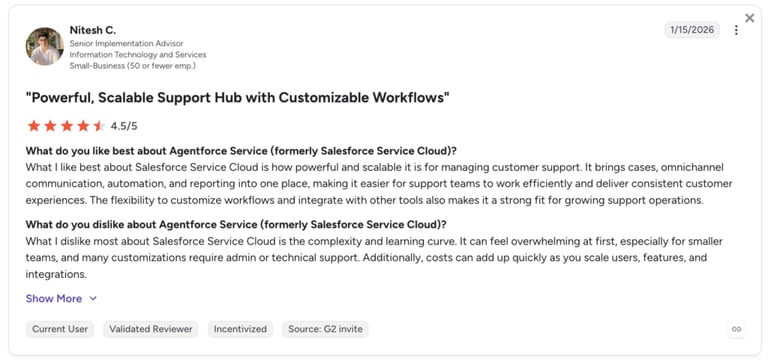Screen dimensions: 768x363
Task: Click the Source: G2 invite badge
Action: pos(325,329)
